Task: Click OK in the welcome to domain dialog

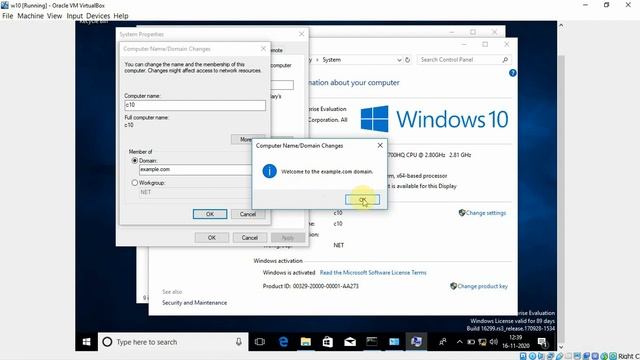Action: click(362, 200)
